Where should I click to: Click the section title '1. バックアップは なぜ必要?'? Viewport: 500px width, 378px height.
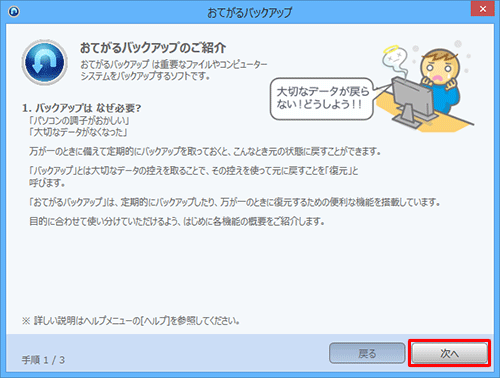pyautogui.click(x=82, y=108)
